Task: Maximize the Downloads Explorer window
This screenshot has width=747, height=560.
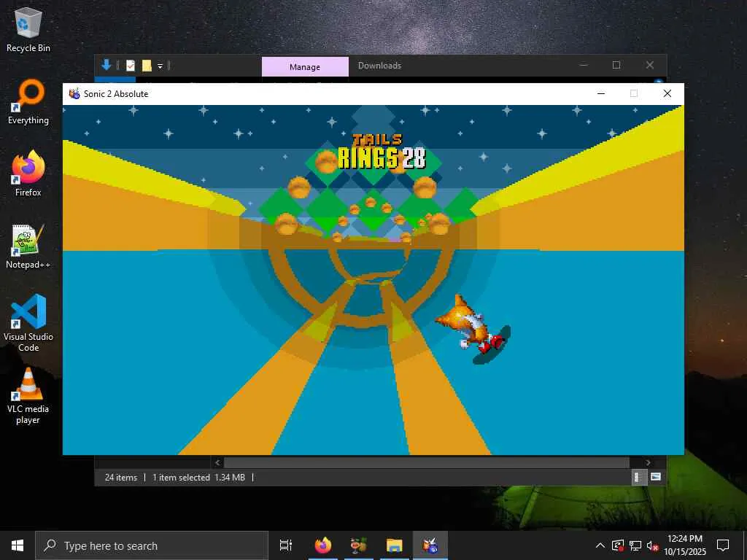Action: [x=616, y=65]
